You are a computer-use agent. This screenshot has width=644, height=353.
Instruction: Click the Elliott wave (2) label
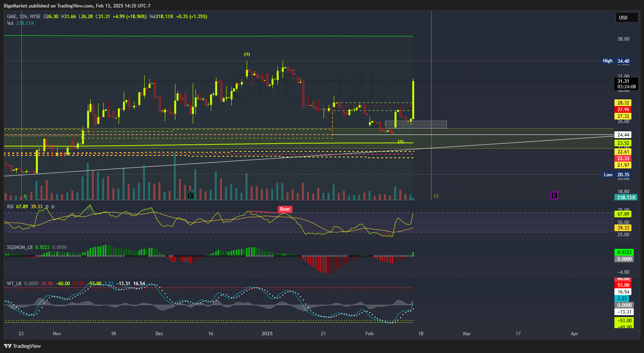(x=400, y=142)
